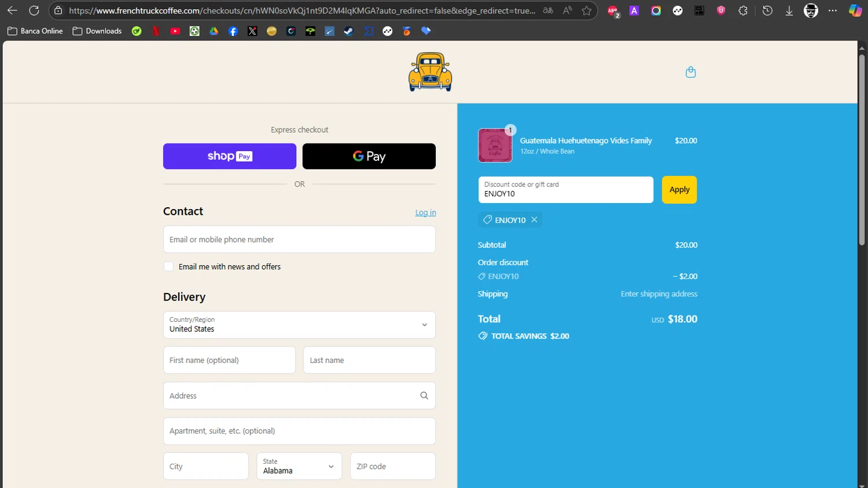This screenshot has height=488, width=868.
Task: Remove the ENJOY10 discount tag
Action: (534, 219)
